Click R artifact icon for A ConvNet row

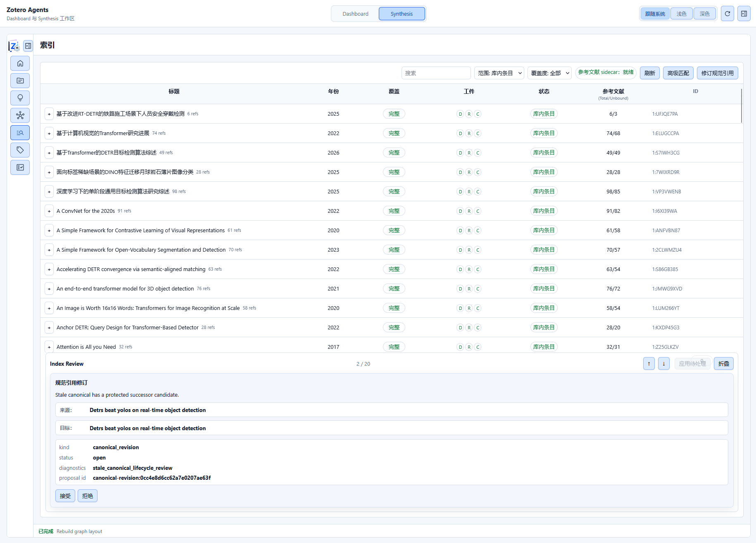(469, 211)
